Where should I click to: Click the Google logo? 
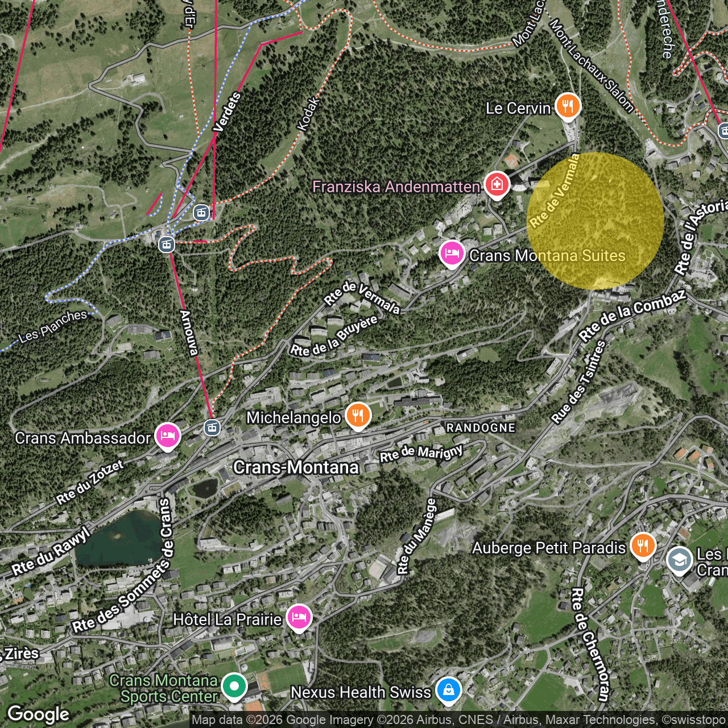[39, 714]
